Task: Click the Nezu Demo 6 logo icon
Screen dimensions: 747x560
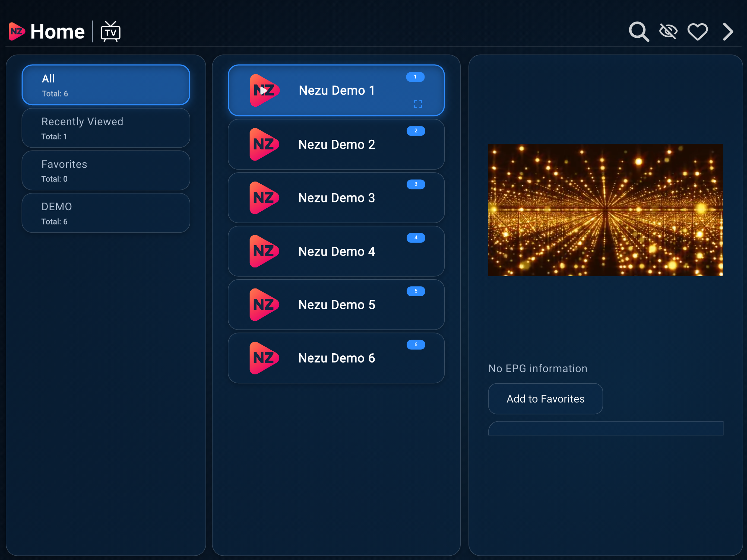Action: click(x=264, y=358)
